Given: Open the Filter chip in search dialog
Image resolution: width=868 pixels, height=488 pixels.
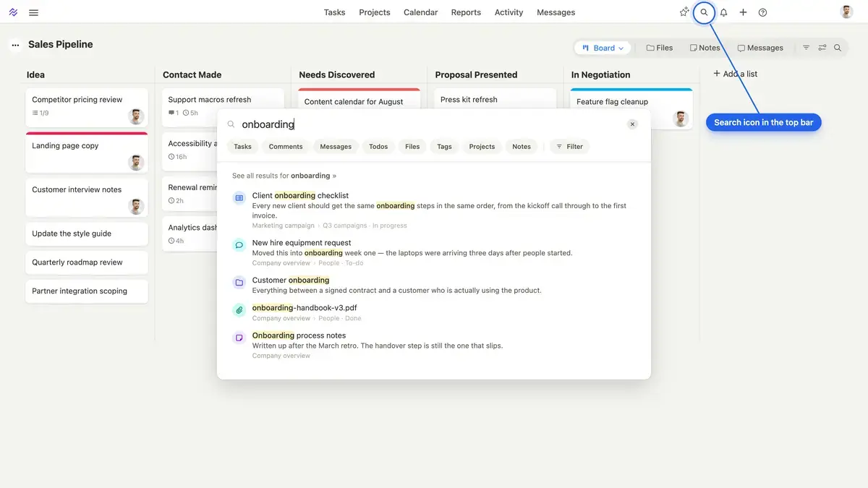Looking at the screenshot, I should 570,146.
